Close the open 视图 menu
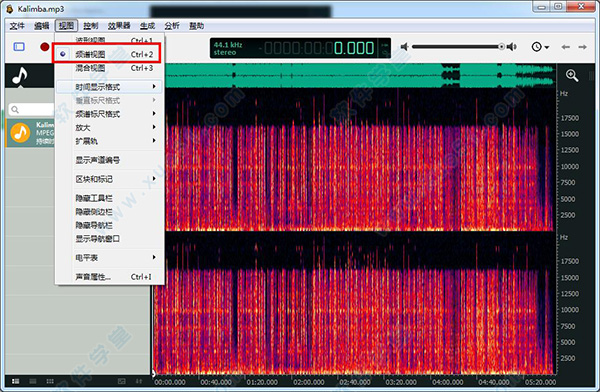Screen dimensions: 600x392 pos(66,26)
